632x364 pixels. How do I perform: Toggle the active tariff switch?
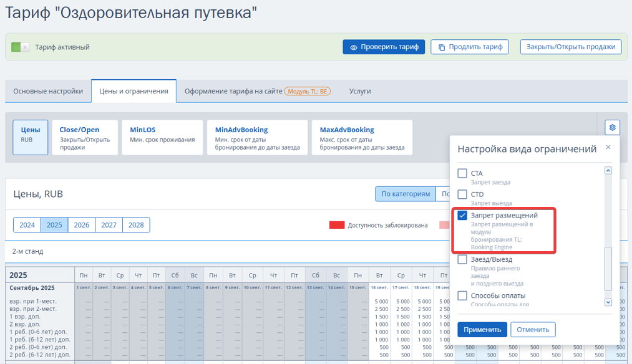point(21,47)
